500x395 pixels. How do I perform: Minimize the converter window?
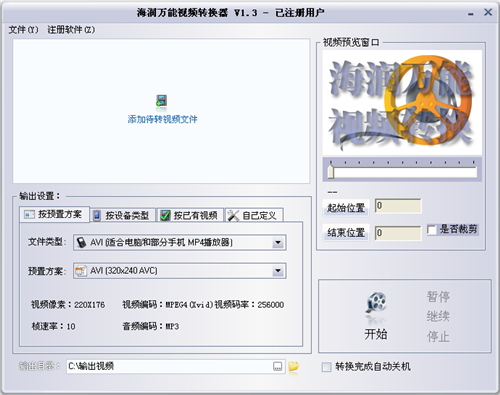[x=471, y=14]
